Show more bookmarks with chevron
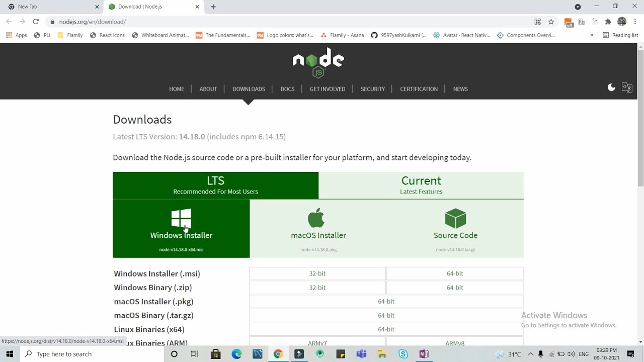 point(592,35)
